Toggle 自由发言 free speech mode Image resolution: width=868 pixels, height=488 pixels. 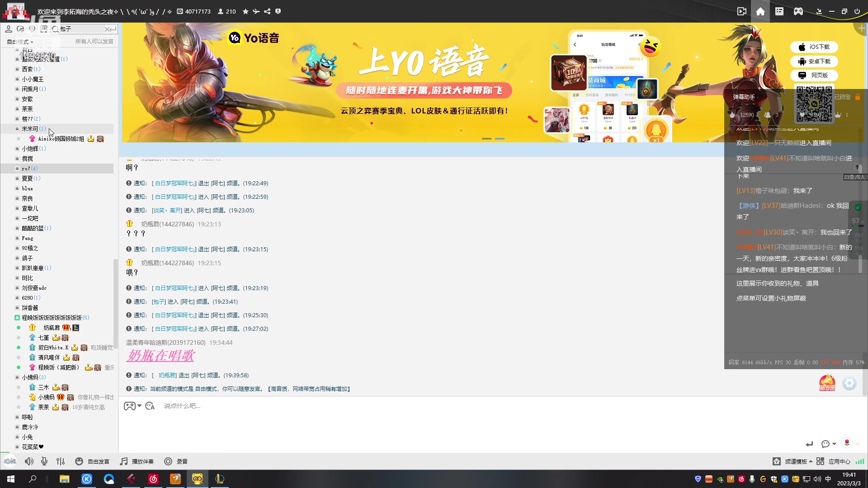coord(92,461)
